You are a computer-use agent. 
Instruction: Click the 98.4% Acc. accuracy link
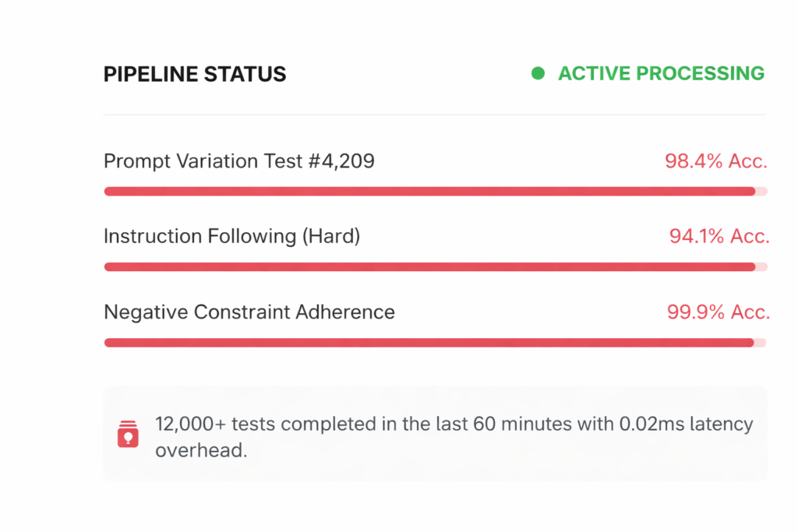[x=715, y=161]
